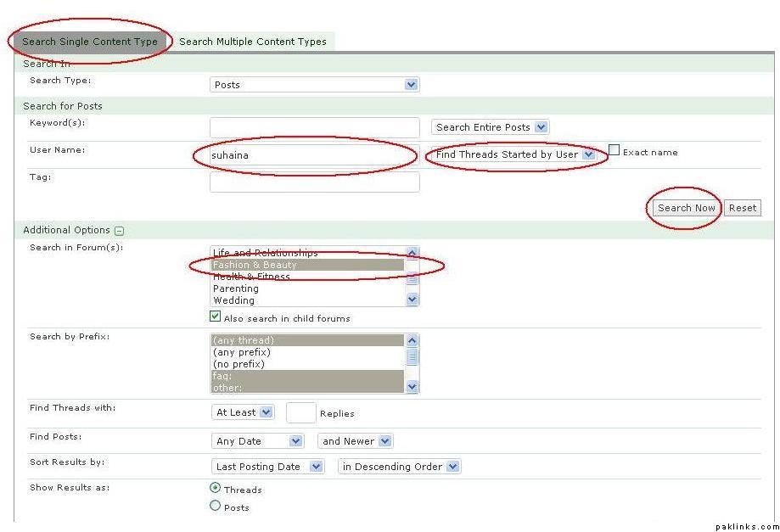Viewport: 780px width, 532px height.
Task: Open the Search Entire Posts dropdown
Action: 491,127
